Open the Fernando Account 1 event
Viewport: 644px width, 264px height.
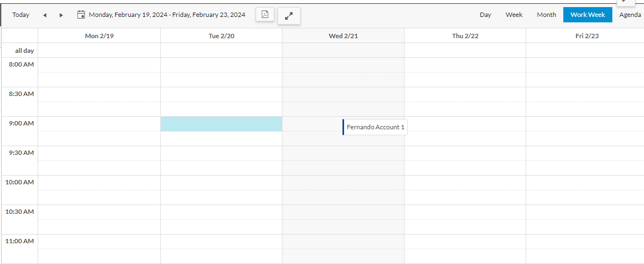[375, 127]
